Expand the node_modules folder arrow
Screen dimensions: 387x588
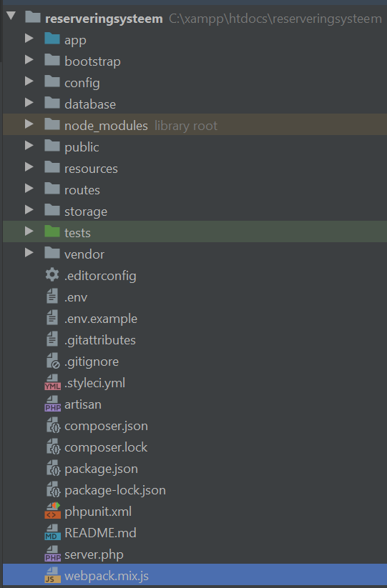tap(29, 124)
